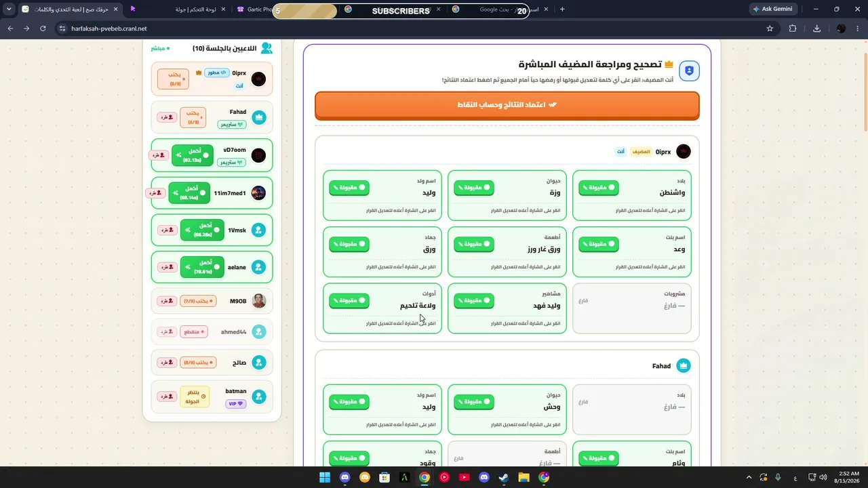This screenshot has width=868, height=488.
Task: Kick batman using the طرد button
Action: (167, 396)
